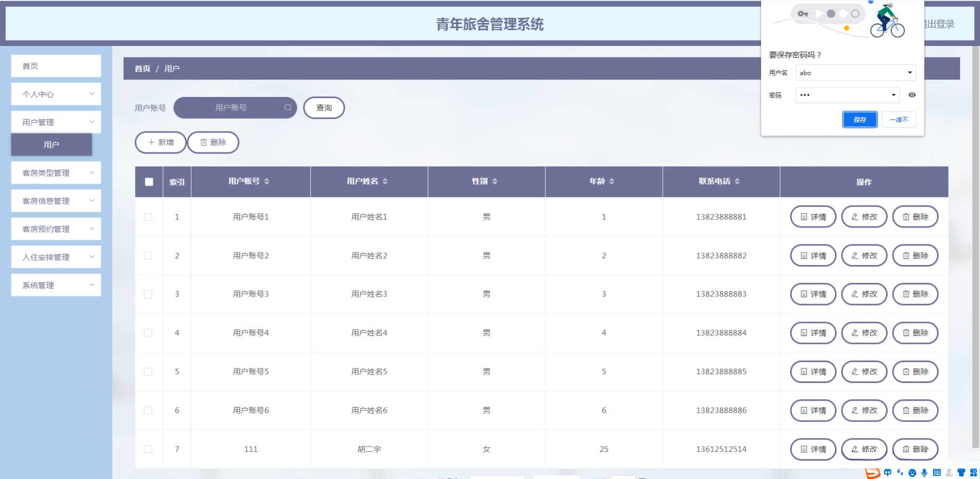Toggle the select-all checkbox in table header
Viewport: 980px width, 479px height.
[x=149, y=182]
